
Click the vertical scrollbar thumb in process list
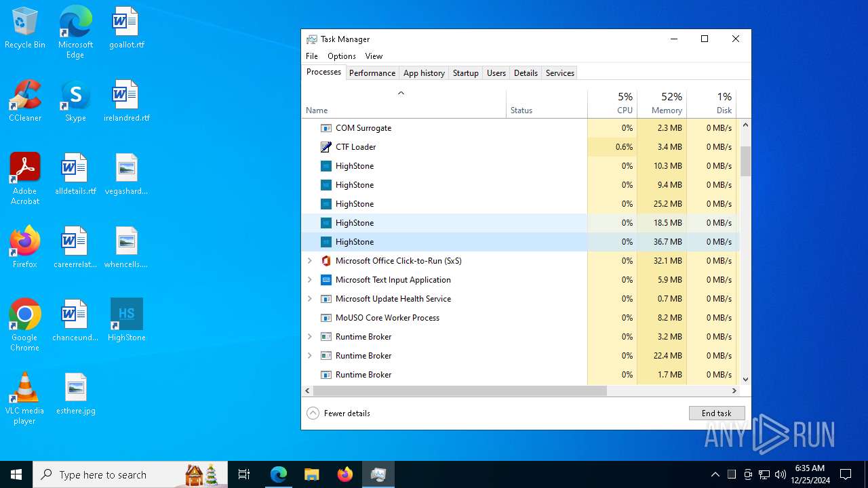click(x=745, y=161)
